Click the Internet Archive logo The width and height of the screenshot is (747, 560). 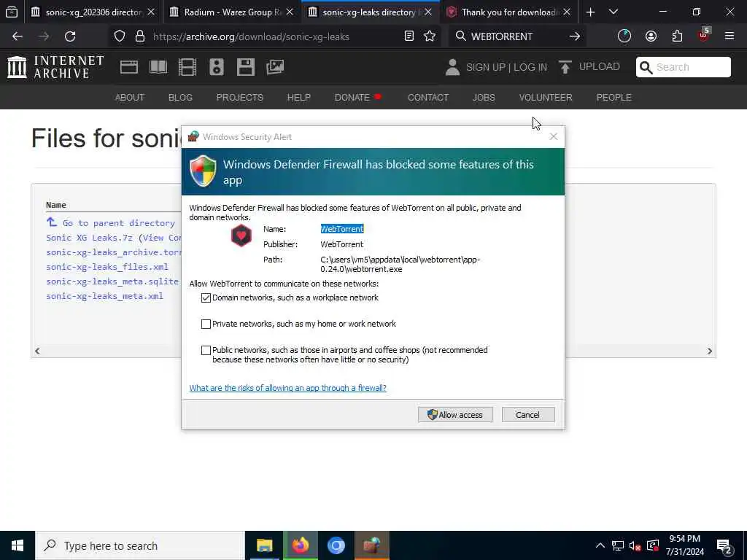pyautogui.click(x=55, y=67)
